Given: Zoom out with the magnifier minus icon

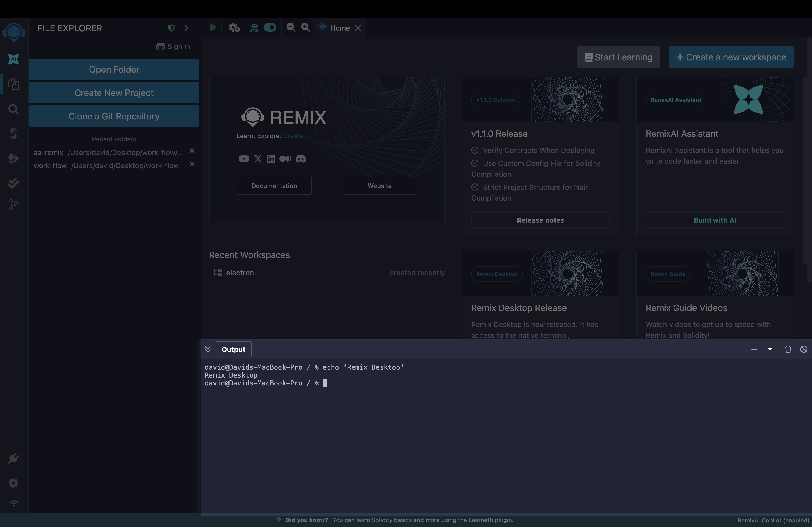Looking at the screenshot, I should pos(291,27).
